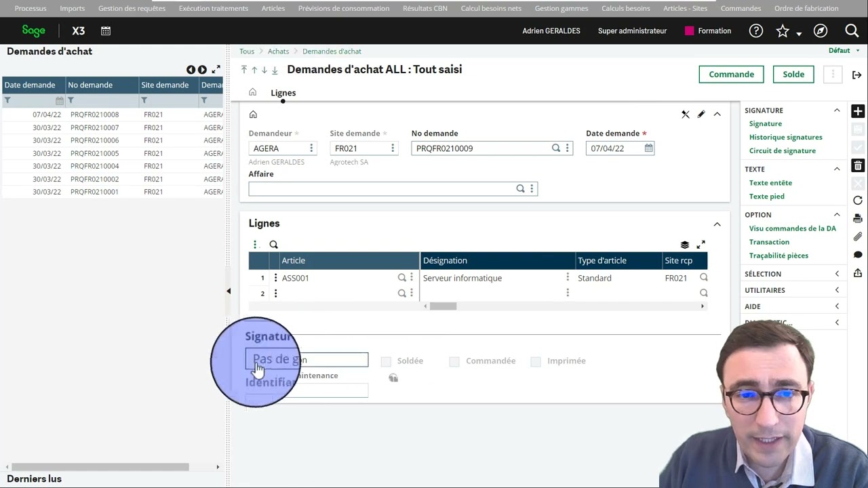Click the Texte entête link
Viewport: 868px width, 488px height.
click(x=770, y=182)
